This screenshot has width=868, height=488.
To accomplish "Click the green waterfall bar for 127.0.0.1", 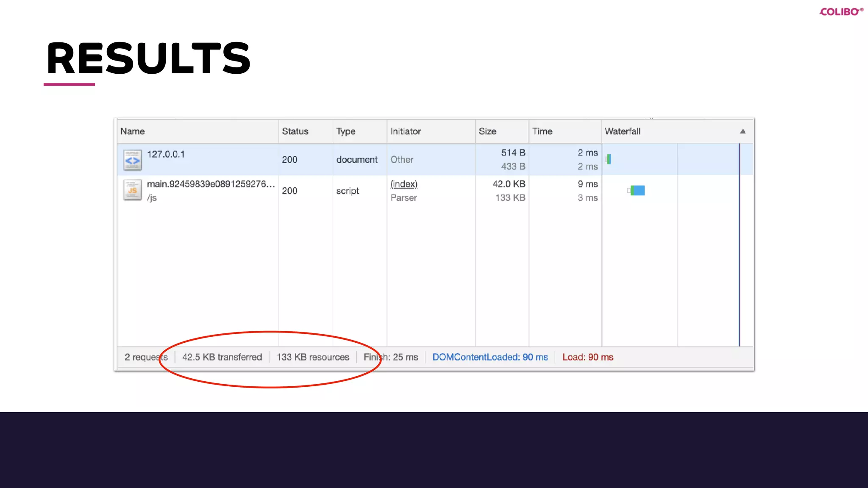I will coord(609,159).
